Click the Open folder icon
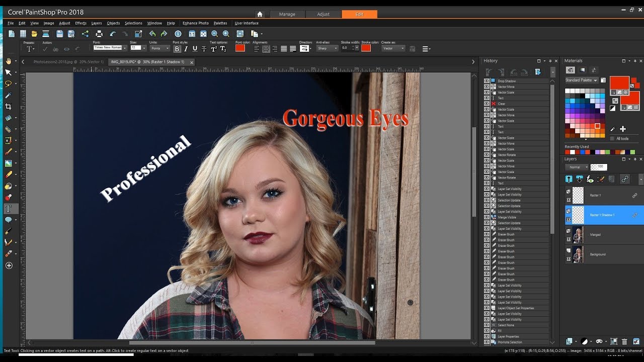This screenshot has height=362, width=644. 34,34
